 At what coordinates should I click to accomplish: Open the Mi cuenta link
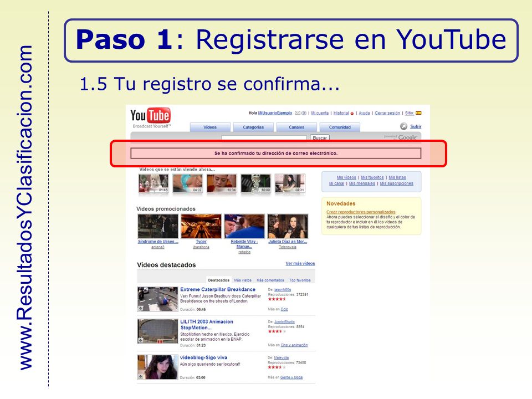point(320,113)
